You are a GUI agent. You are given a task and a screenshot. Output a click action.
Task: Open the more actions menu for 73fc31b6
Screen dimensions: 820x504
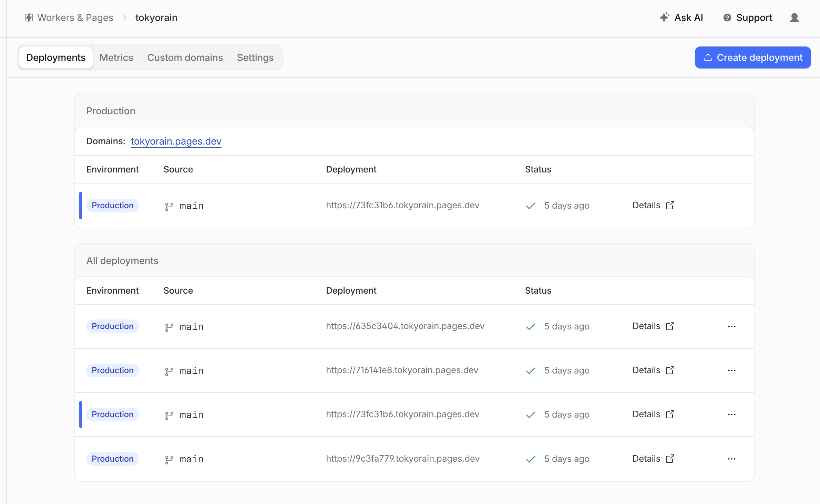[732, 414]
